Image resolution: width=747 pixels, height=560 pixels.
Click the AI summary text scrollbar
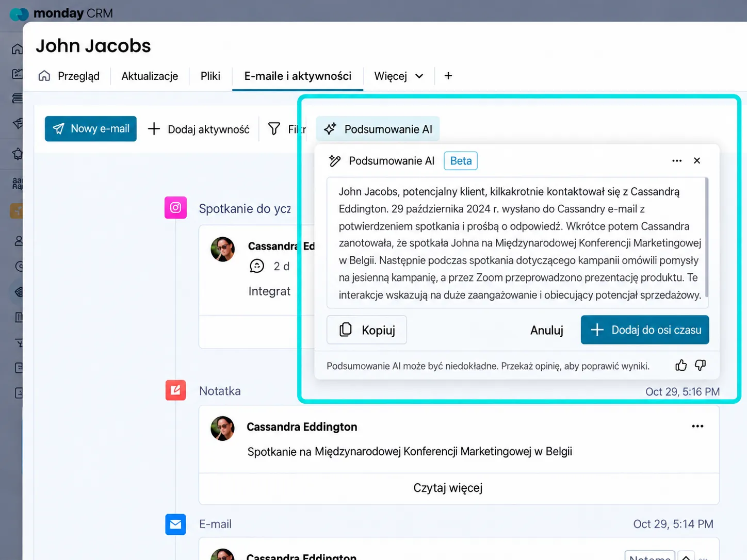click(707, 237)
